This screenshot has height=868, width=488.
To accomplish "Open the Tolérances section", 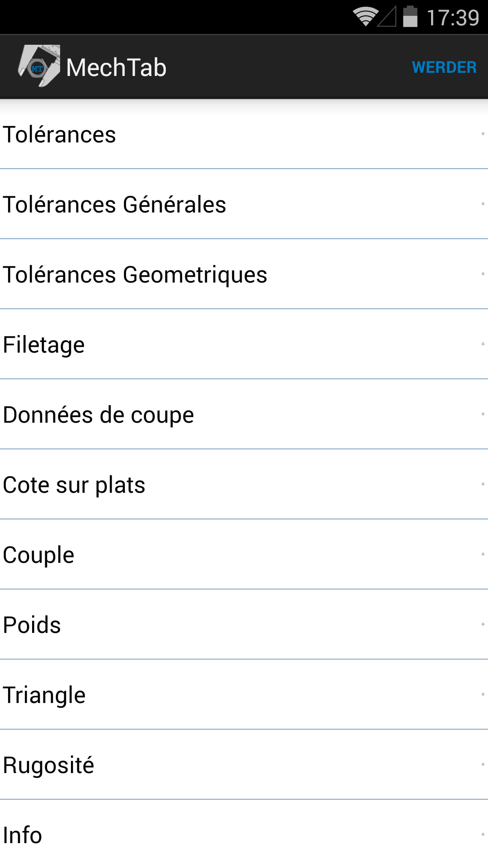I will [x=244, y=134].
